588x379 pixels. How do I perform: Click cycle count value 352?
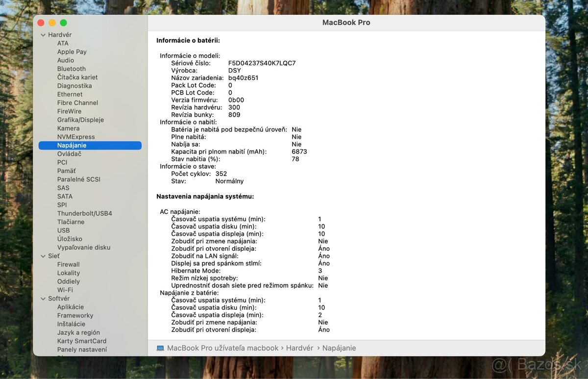coord(221,174)
